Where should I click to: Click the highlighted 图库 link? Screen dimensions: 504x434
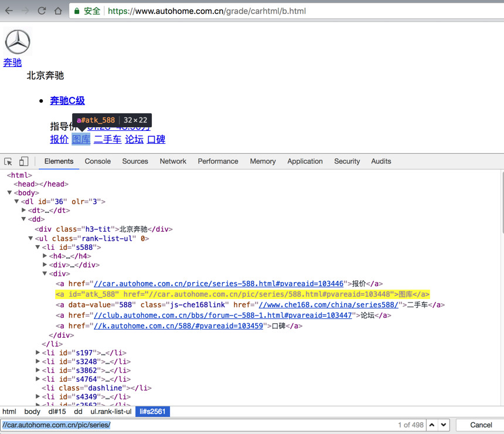click(81, 140)
